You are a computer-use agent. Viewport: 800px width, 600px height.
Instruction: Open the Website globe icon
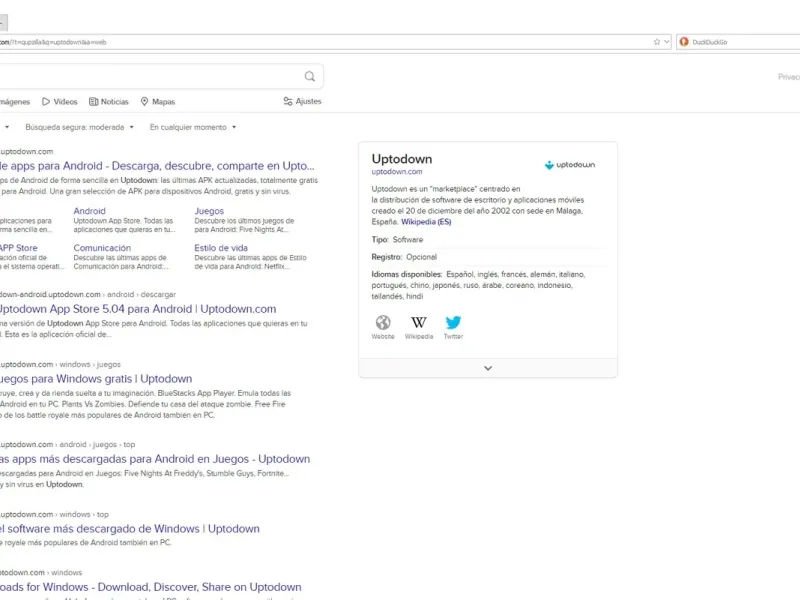[383, 322]
